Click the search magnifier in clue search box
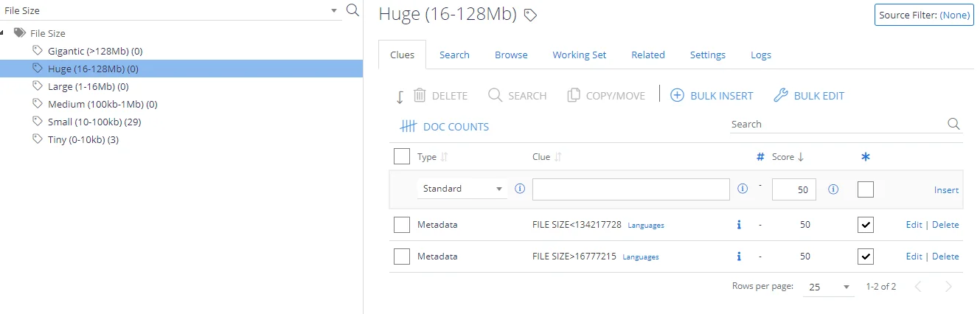Screen dimensions: 980x314 click(953, 124)
